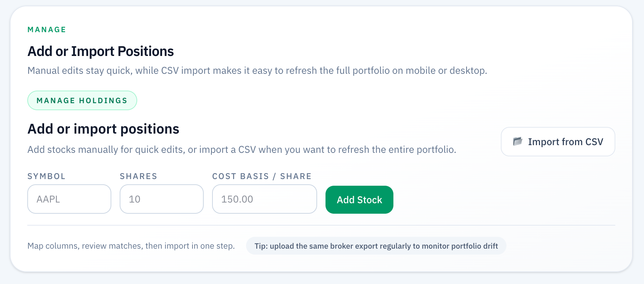644x284 pixels.
Task: Click the horizontal divider below the form
Action: click(321, 225)
